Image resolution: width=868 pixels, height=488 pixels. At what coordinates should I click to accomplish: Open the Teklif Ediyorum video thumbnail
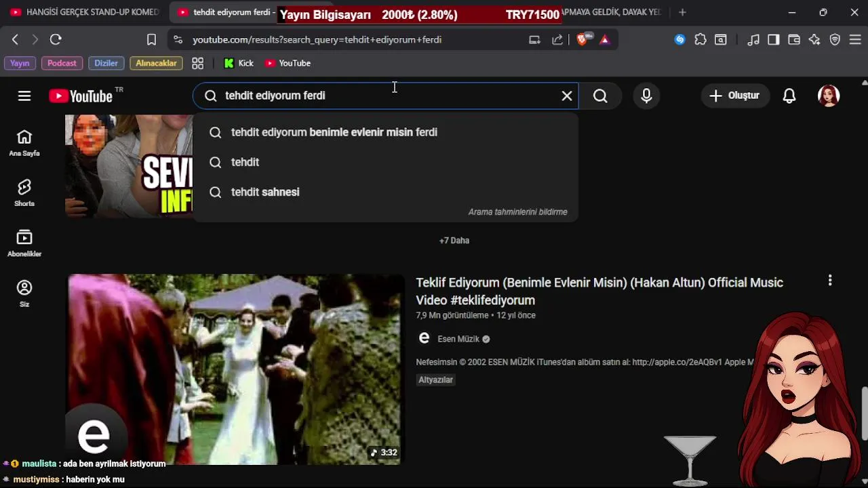(234, 369)
